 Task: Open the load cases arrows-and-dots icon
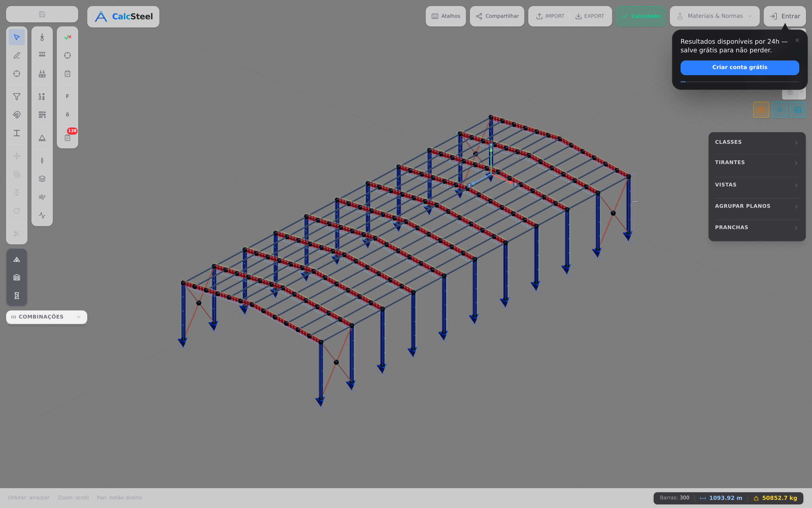tap(42, 97)
